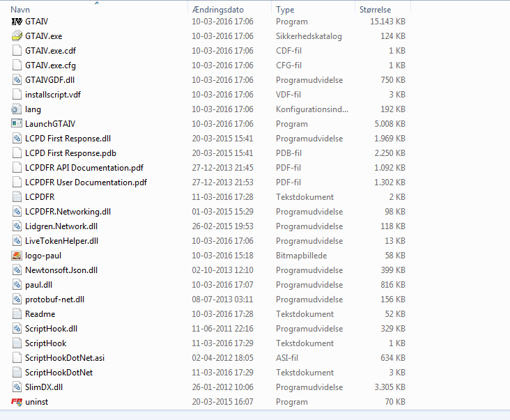Image resolution: width=510 pixels, height=420 pixels.
Task: Click the GTAIV.exe.cdf file icon
Action: 17,51
